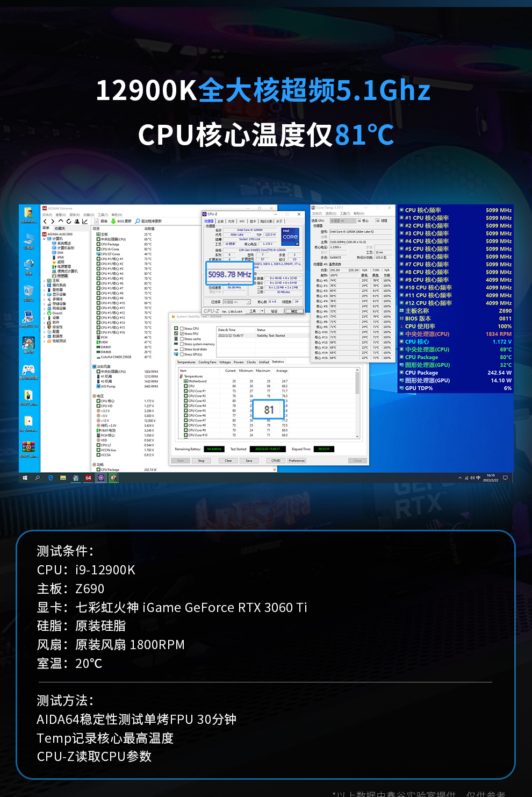
Task: Click the Save button in Stability Test
Action: click(249, 460)
